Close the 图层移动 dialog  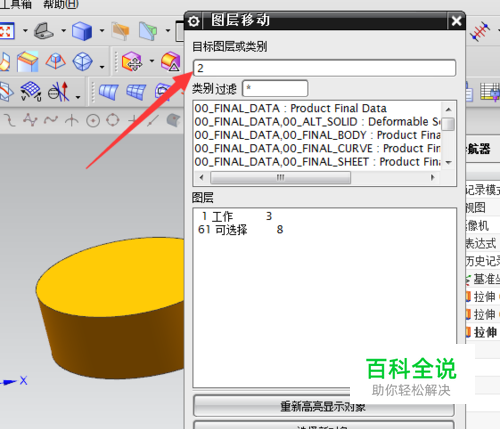pos(456,21)
